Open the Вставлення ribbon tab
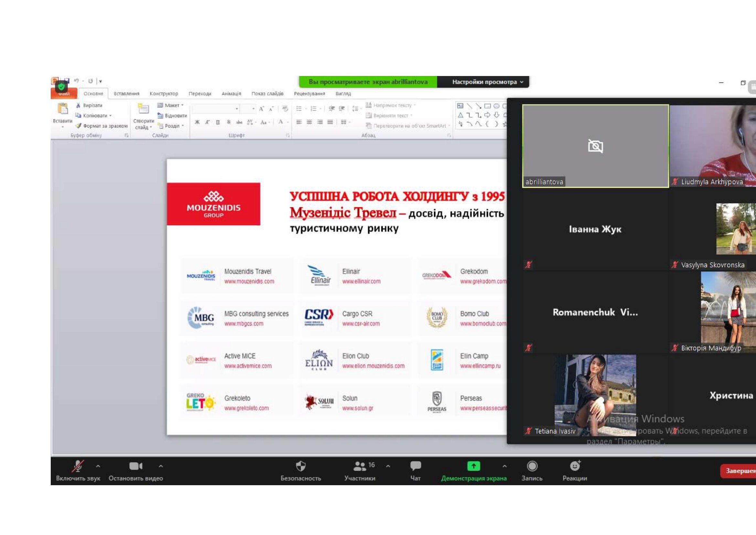 pos(126,93)
